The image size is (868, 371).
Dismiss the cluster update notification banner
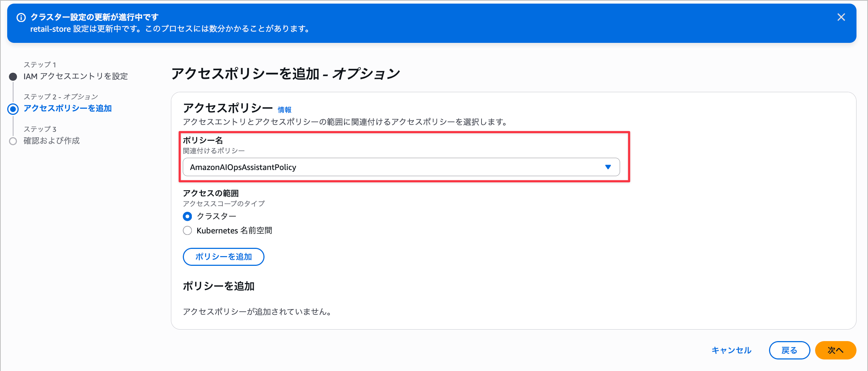coord(841,17)
